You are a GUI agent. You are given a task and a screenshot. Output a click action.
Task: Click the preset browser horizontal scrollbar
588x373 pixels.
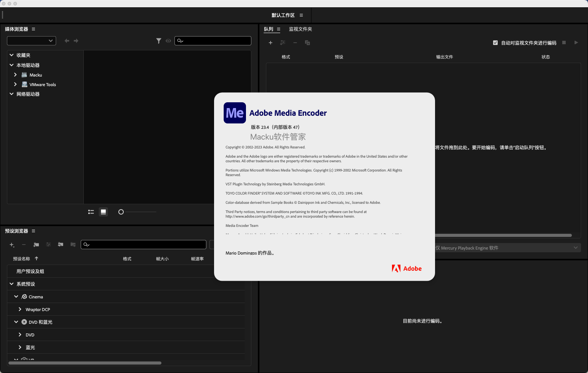coord(85,363)
